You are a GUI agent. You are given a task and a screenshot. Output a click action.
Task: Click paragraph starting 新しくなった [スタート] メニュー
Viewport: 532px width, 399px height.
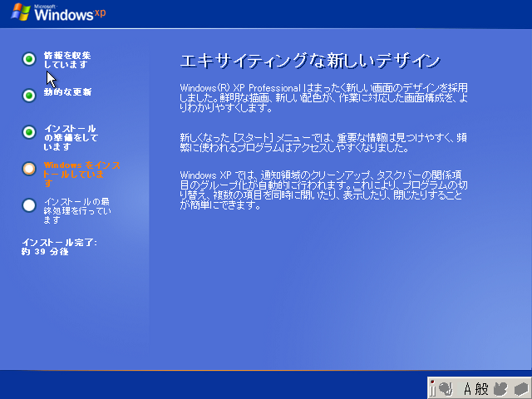point(323,143)
